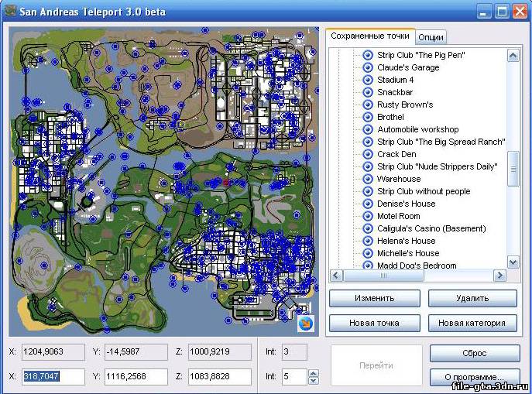Screen dimensions: 532x394
Task: Decrease the Int value with the down arrow
Action: click(x=313, y=380)
